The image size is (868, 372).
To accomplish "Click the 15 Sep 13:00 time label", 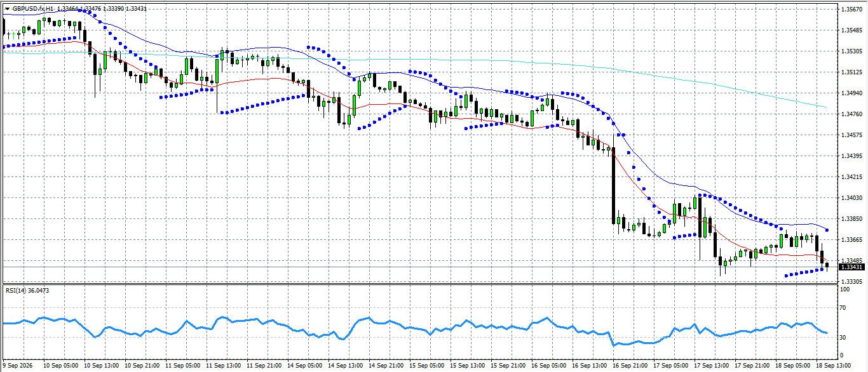I will coord(468,366).
